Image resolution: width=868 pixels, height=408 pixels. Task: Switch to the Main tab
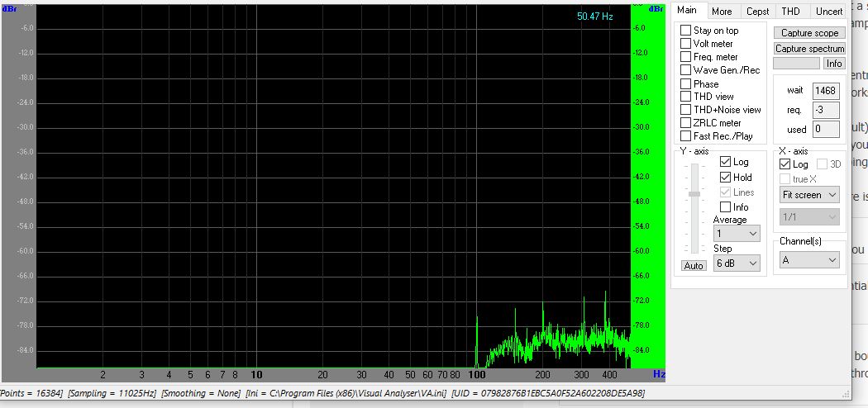coord(689,10)
